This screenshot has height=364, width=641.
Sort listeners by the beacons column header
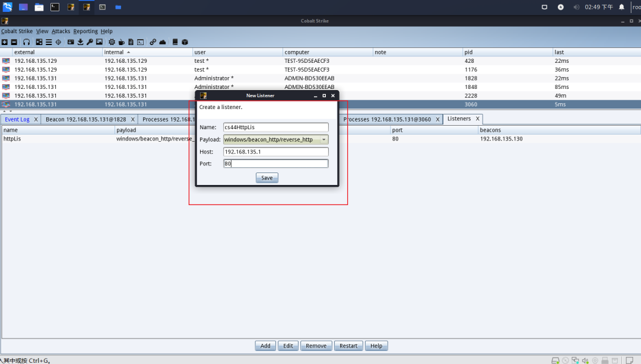[x=559, y=130]
